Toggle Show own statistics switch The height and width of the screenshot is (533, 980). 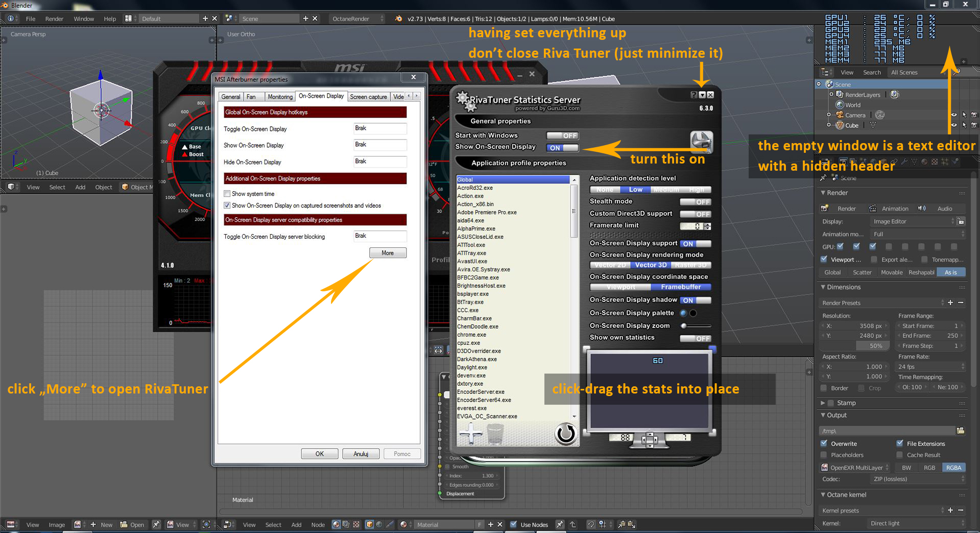(x=696, y=338)
